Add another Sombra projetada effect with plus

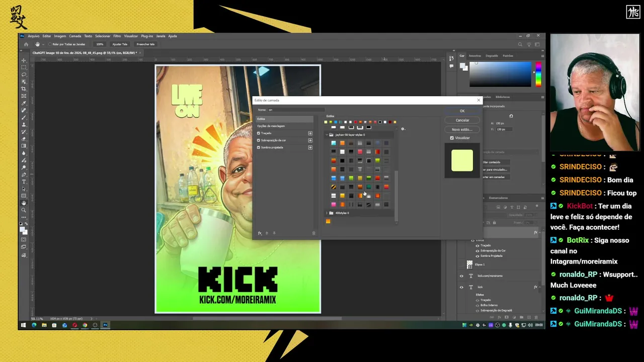point(310,147)
